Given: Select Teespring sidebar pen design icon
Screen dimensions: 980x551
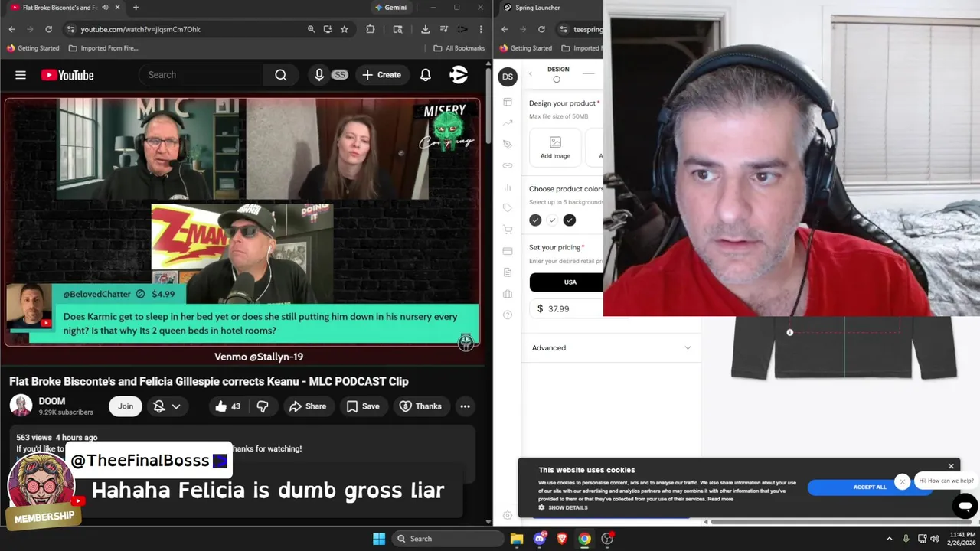Looking at the screenshot, I should (x=507, y=144).
